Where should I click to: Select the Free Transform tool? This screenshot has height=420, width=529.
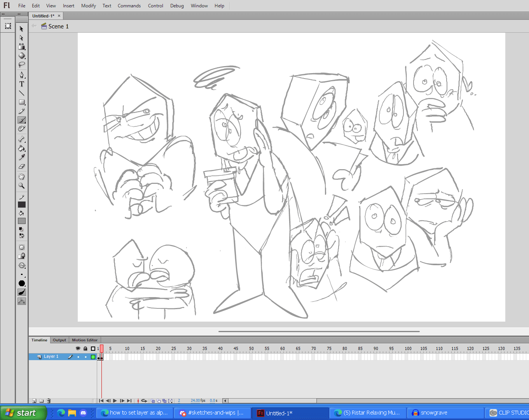point(22,47)
